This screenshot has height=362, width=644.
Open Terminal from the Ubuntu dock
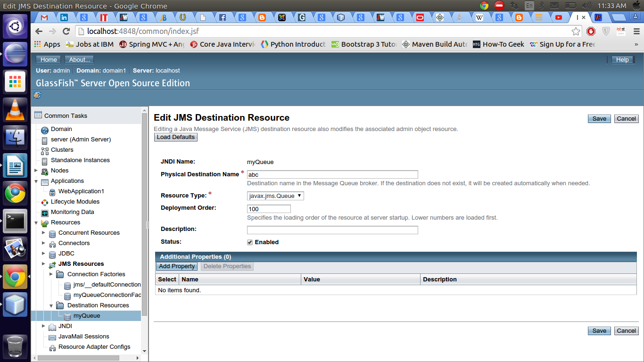[16, 221]
